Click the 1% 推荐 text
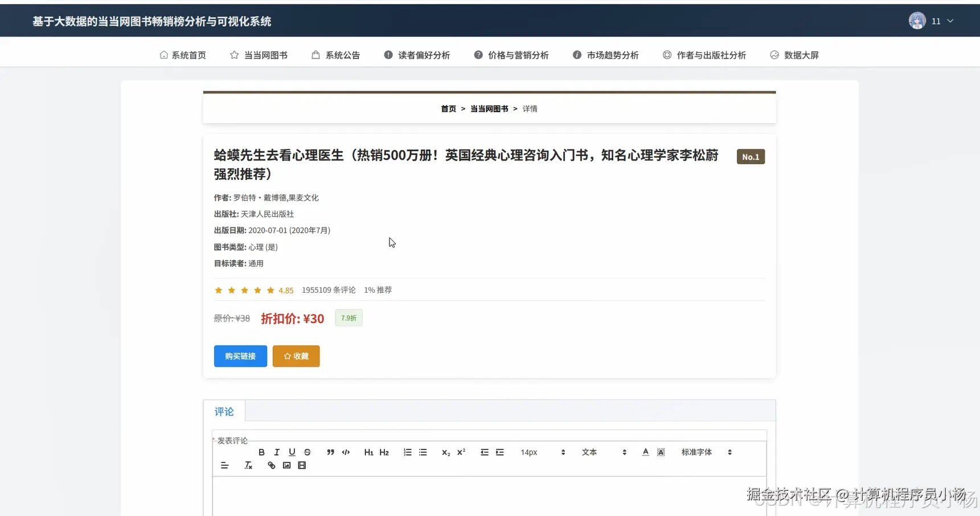The width and height of the screenshot is (980, 516). pyautogui.click(x=378, y=290)
